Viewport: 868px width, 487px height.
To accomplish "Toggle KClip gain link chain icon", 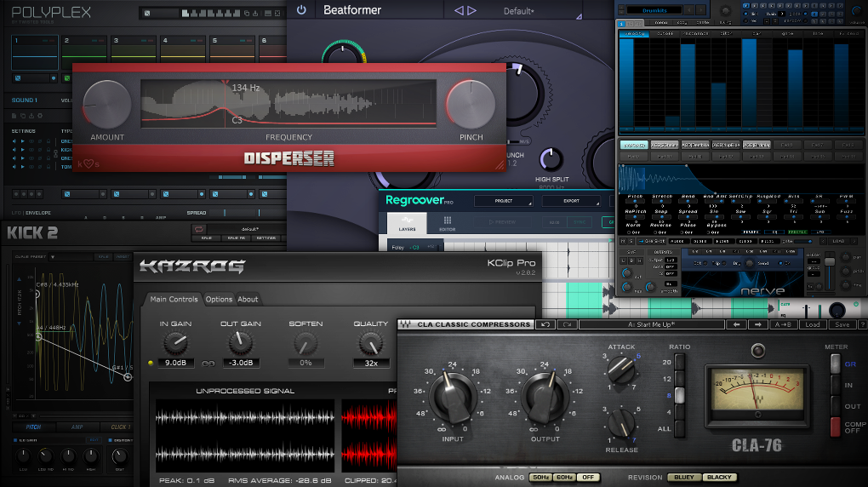I will (208, 364).
